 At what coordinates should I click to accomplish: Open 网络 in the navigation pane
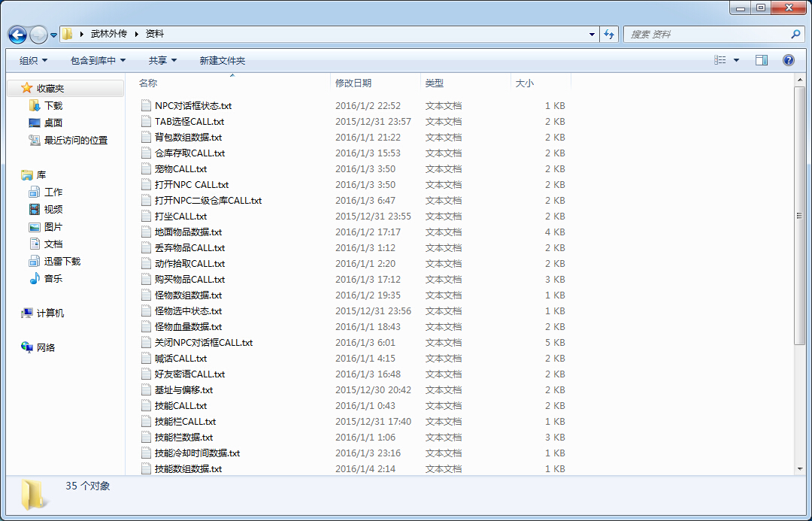(x=45, y=348)
